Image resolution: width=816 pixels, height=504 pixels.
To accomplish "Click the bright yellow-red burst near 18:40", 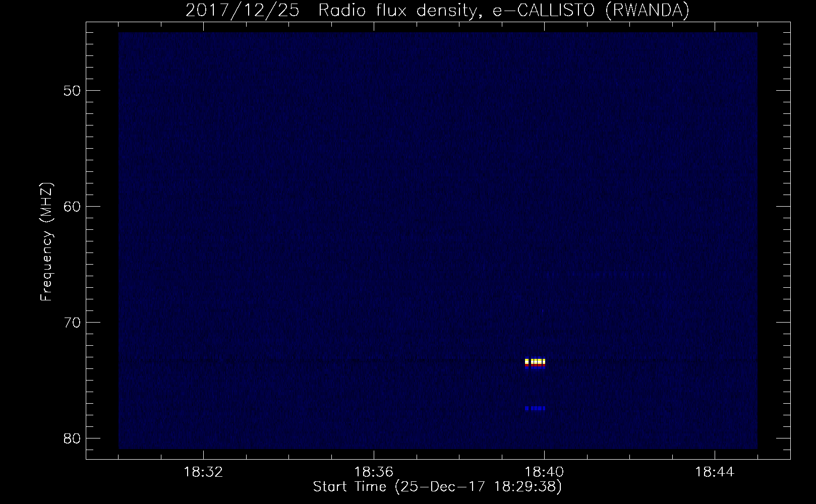I will (x=535, y=363).
